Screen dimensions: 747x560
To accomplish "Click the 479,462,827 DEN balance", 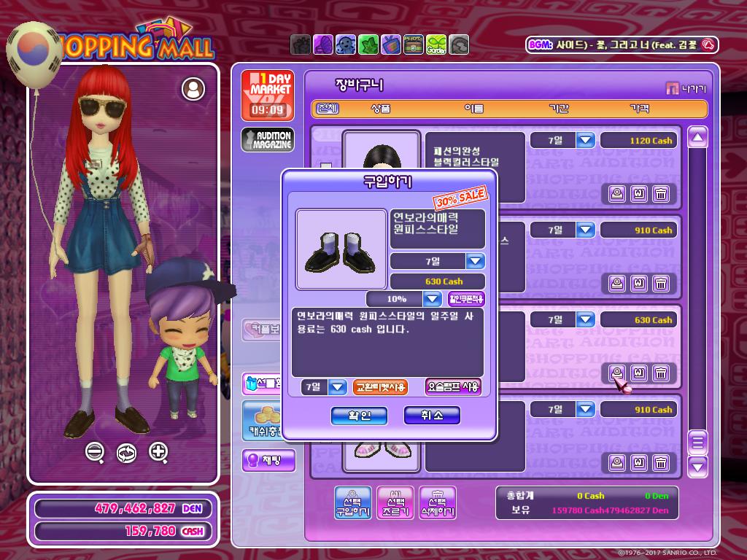I will coord(123,508).
